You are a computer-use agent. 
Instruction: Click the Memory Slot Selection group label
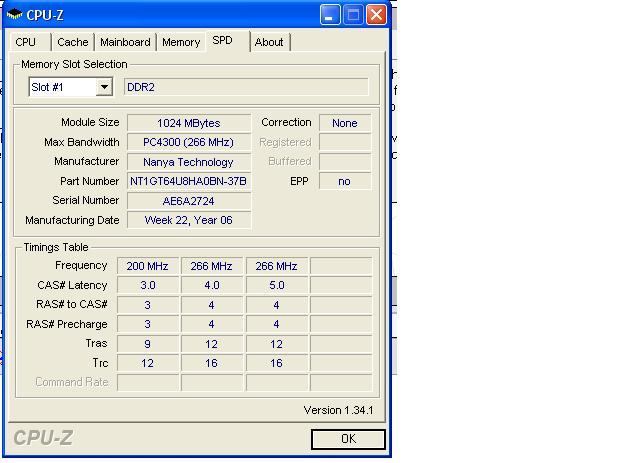pyautogui.click(x=74, y=64)
